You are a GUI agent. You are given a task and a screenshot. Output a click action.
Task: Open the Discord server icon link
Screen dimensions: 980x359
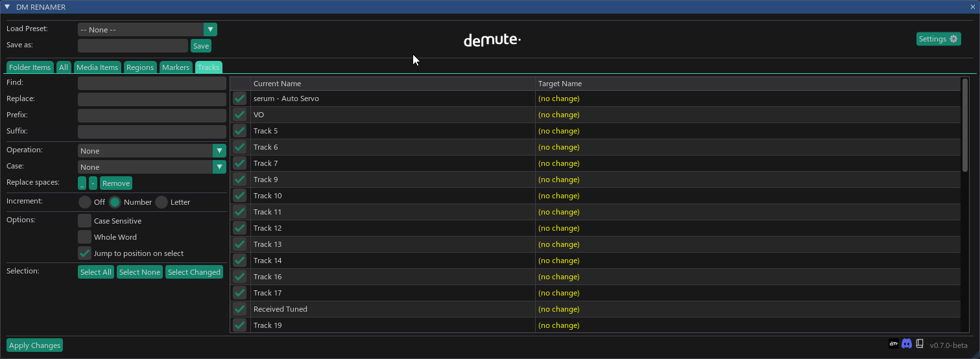[907, 344]
